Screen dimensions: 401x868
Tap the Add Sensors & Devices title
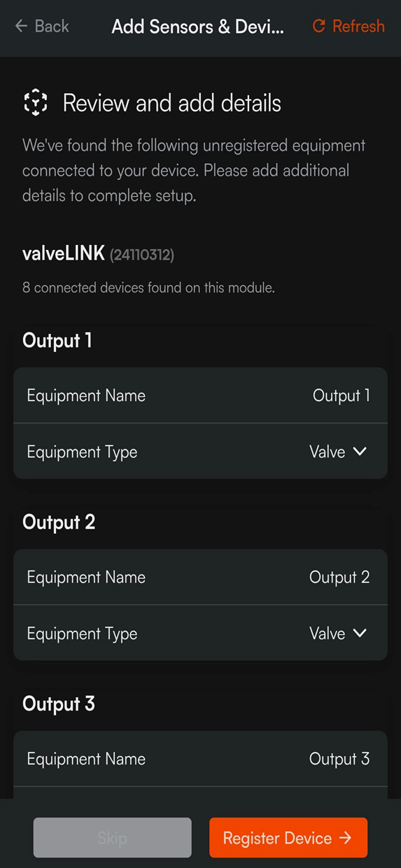pos(198,27)
